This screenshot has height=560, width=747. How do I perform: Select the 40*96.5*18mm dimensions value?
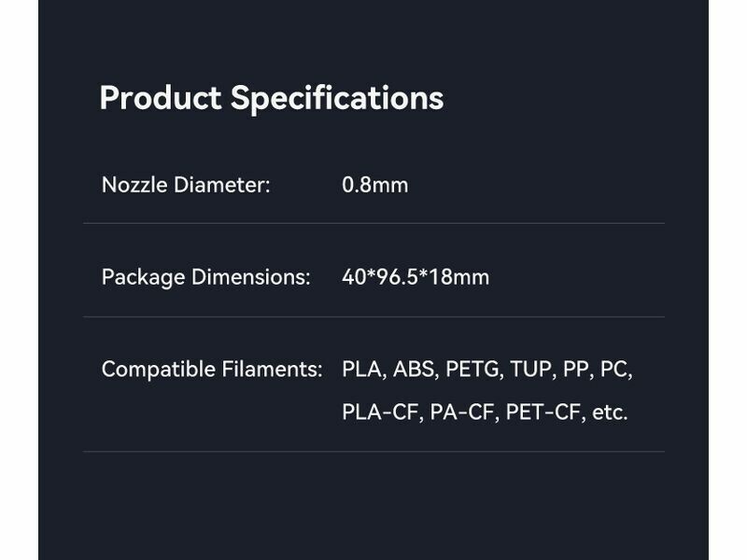(x=416, y=277)
